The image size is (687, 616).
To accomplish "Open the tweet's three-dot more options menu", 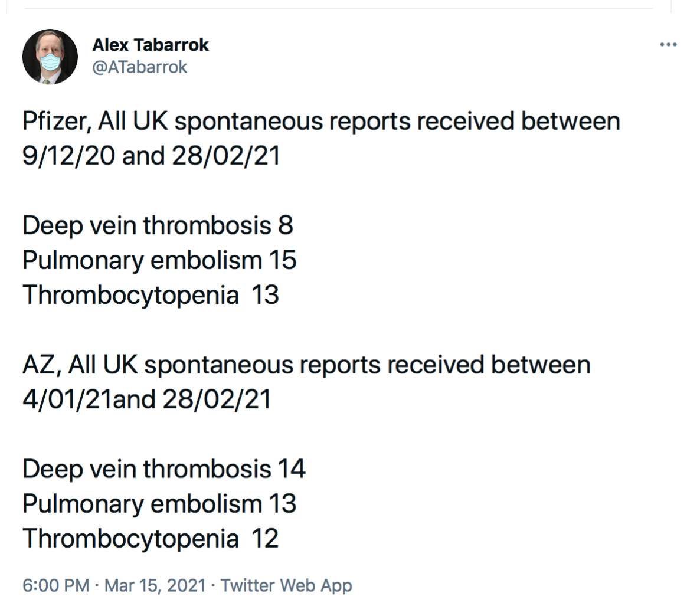I will (x=668, y=45).
